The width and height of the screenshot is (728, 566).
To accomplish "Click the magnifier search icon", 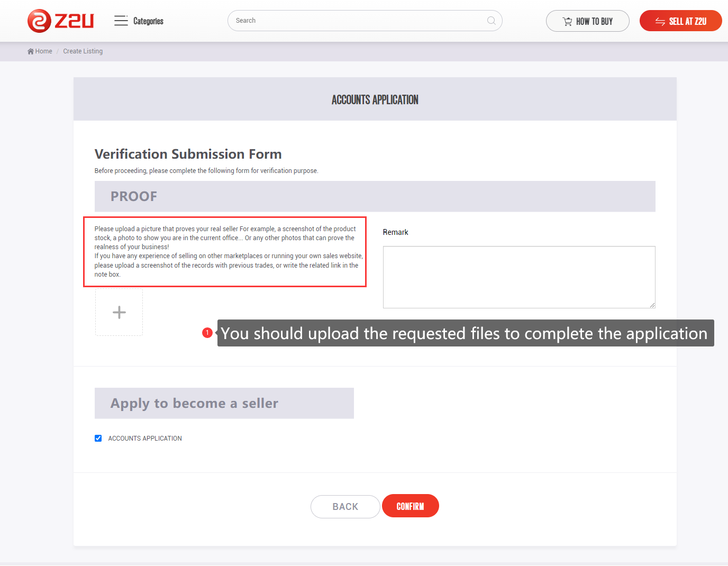I will click(491, 21).
